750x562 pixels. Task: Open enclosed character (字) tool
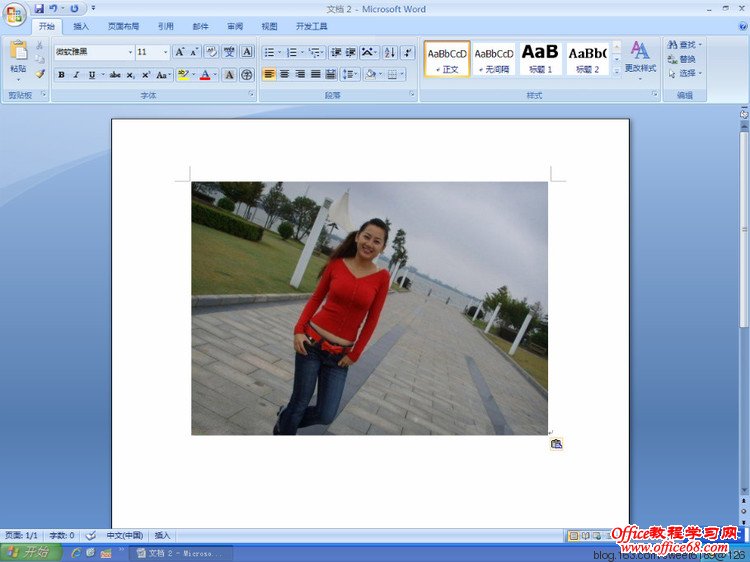point(247,75)
